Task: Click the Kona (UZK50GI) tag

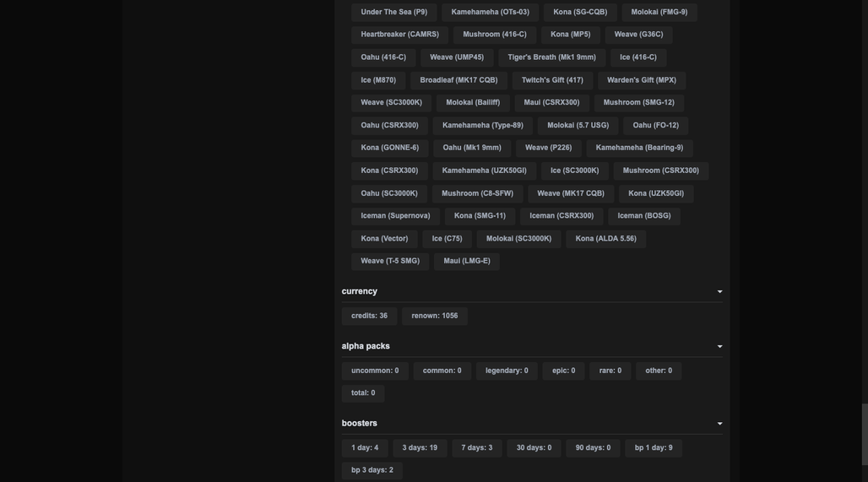Action: click(656, 193)
